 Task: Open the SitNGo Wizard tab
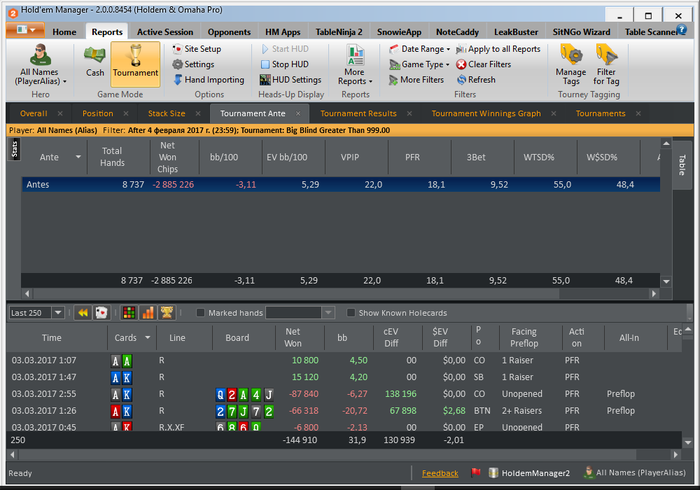[581, 32]
